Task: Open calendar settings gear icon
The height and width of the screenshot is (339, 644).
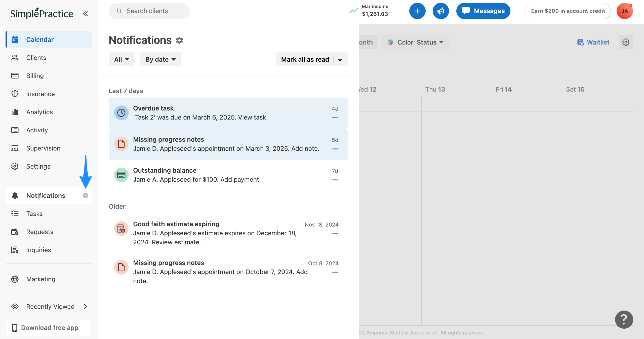Action: [626, 42]
